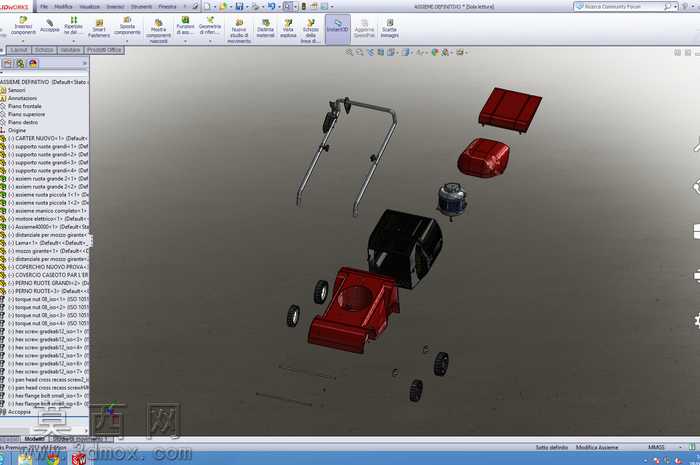Toggle the Instant3D button
Image resolution: width=700 pixels, height=465 pixels.
tap(338, 29)
